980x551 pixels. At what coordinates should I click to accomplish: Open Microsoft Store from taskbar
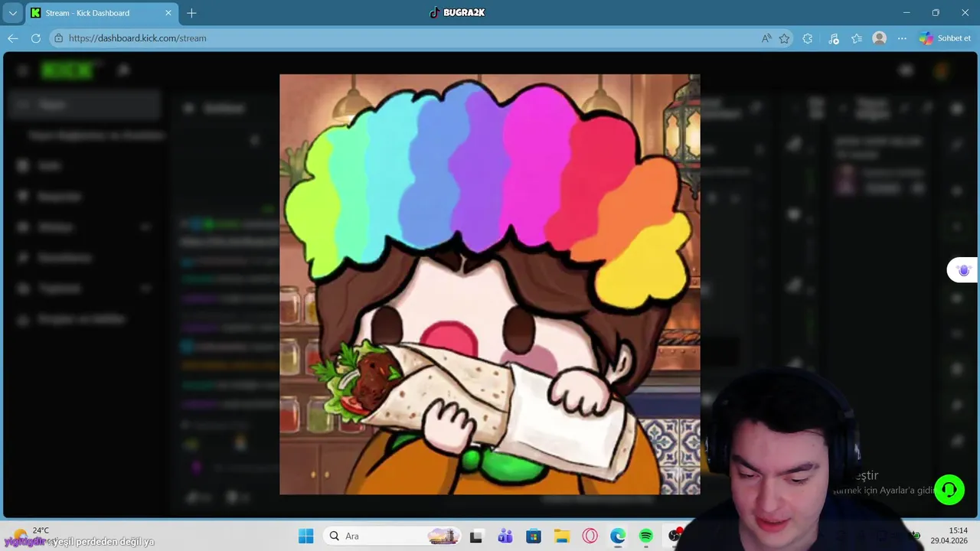pyautogui.click(x=534, y=536)
